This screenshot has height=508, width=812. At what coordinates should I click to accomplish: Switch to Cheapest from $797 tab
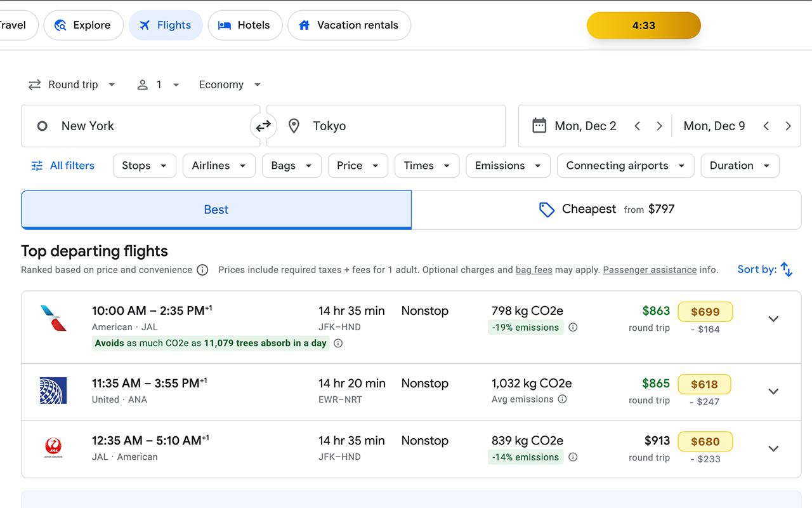pos(606,210)
